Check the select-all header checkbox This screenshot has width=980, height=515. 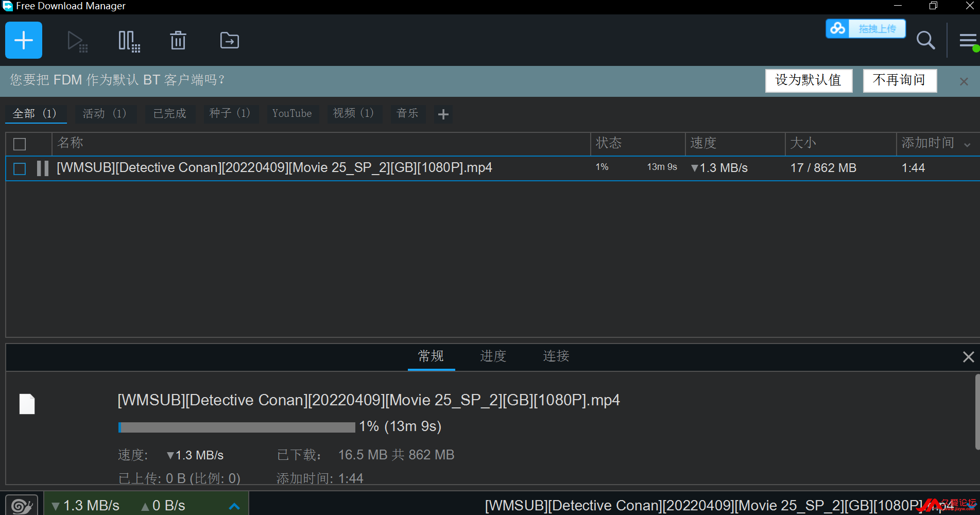coord(20,144)
